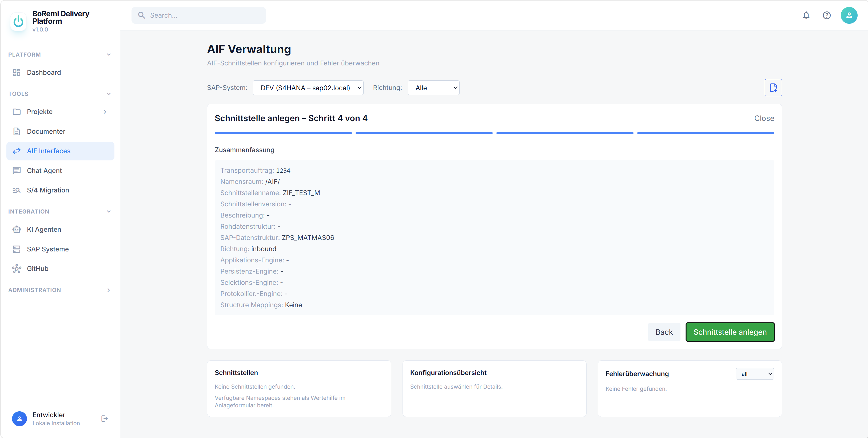Click the S/4 Migration search icon
This screenshot has height=438, width=868.
point(17,190)
